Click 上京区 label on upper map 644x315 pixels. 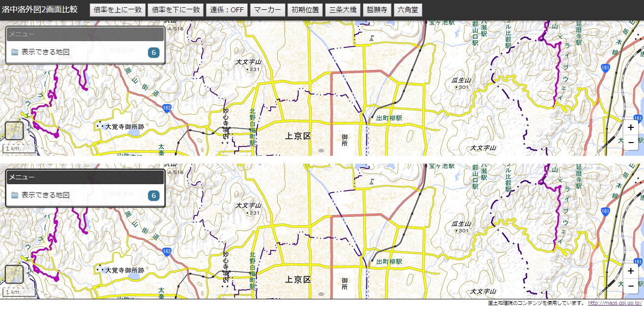pos(298,136)
